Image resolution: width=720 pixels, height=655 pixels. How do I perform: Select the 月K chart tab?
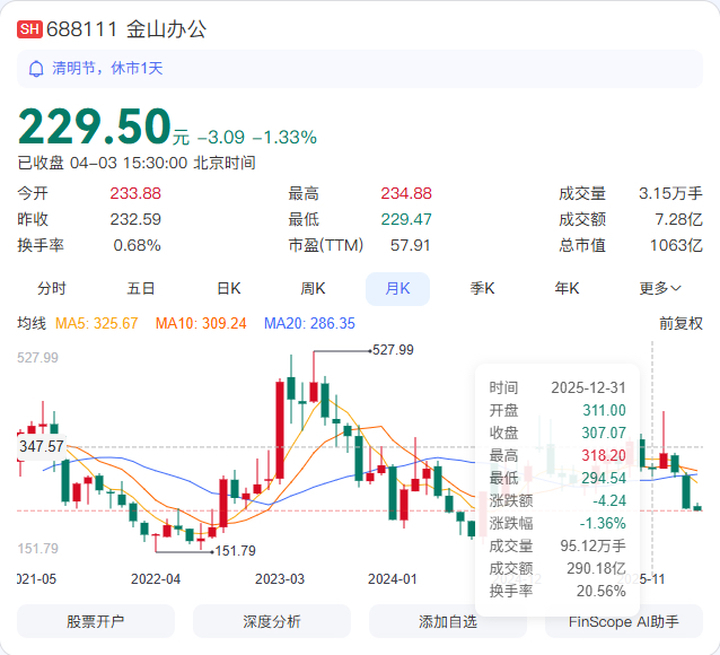[x=398, y=288]
